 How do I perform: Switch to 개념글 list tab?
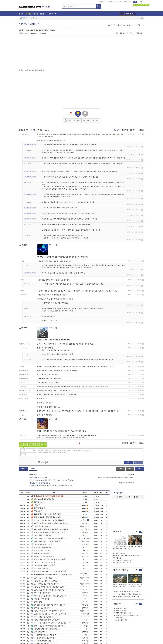click(x=33, y=469)
